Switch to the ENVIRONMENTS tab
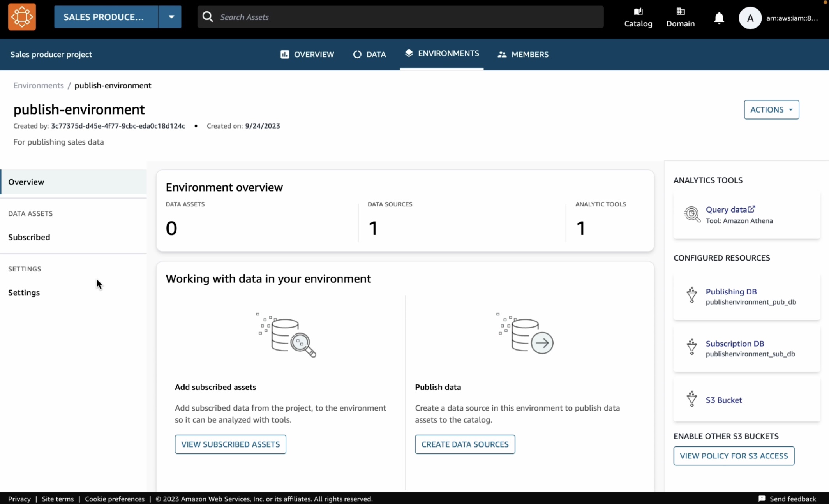Viewport: 829px width, 504px height. [x=442, y=54]
